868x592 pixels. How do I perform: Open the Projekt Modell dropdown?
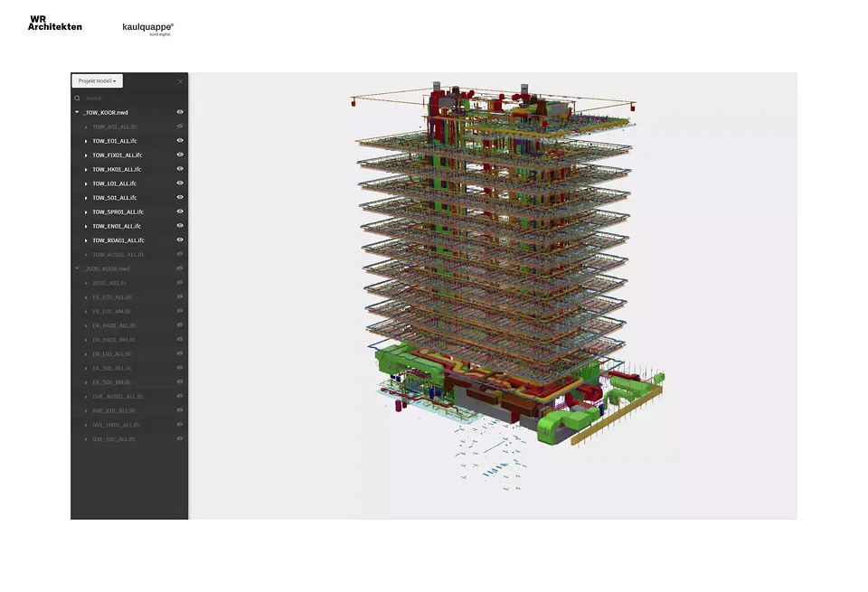(x=97, y=80)
